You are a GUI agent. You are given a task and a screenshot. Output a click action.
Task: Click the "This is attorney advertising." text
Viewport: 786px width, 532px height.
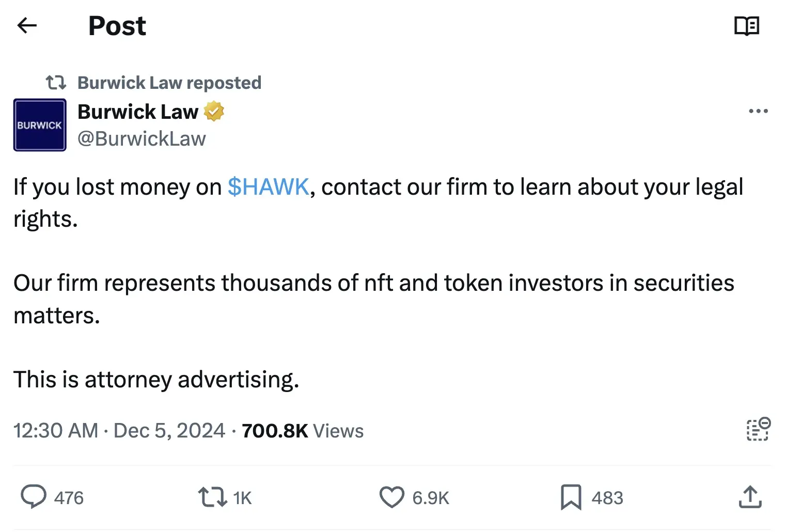[156, 380]
